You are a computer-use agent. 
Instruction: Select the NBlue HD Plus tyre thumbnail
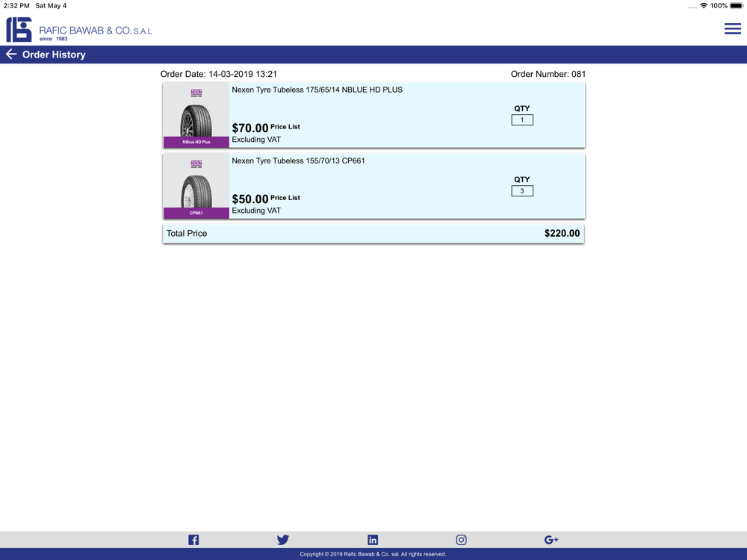point(196,115)
